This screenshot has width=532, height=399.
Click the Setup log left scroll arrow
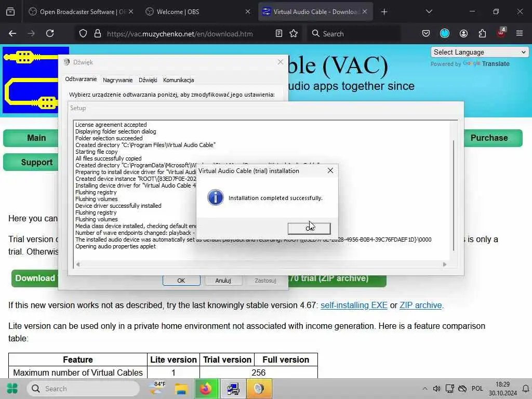[x=78, y=264]
